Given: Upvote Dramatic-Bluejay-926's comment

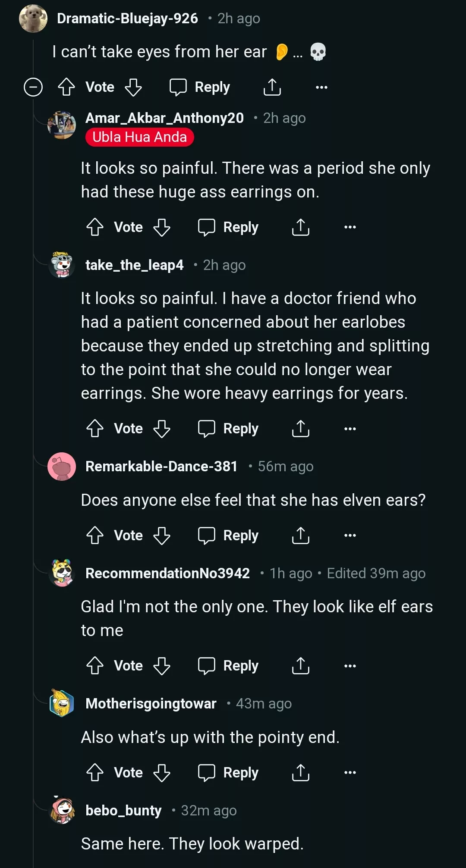Looking at the screenshot, I should (66, 87).
